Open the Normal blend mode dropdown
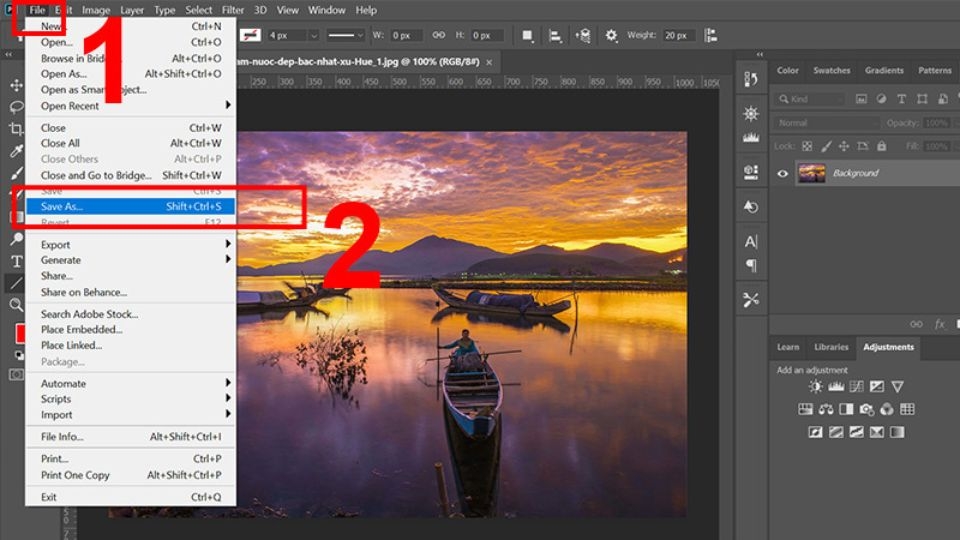Image resolution: width=960 pixels, height=540 pixels. coord(827,123)
